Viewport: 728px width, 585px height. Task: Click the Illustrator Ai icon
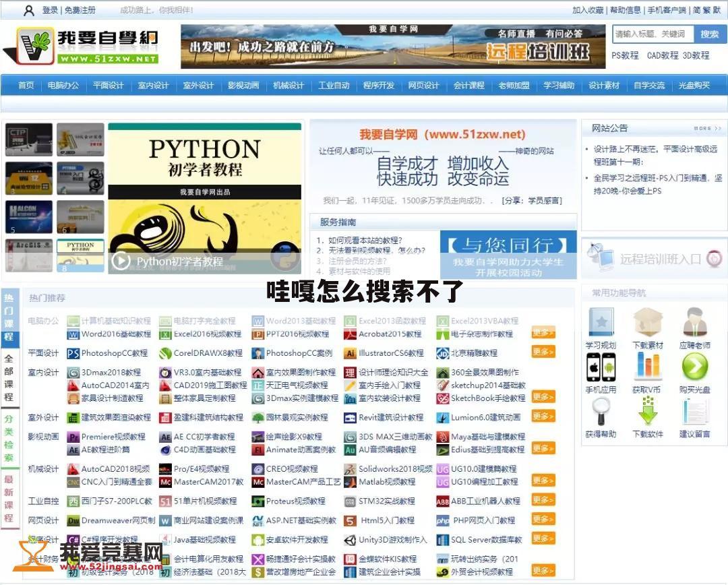pos(350,353)
